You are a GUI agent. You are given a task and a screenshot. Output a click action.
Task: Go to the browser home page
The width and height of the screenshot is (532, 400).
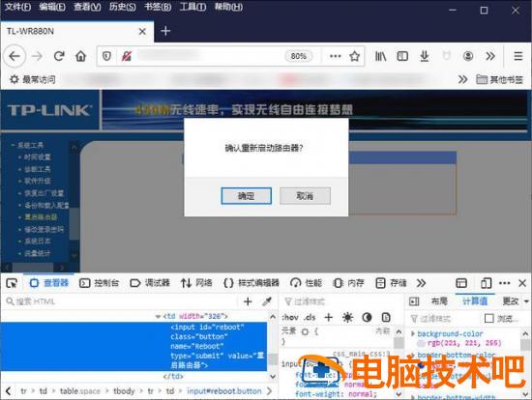pos(80,56)
